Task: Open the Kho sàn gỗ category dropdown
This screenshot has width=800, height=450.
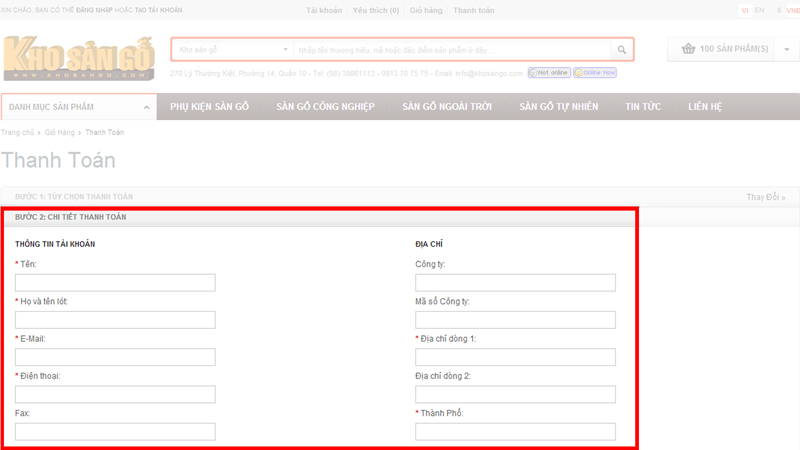Action: click(x=232, y=50)
